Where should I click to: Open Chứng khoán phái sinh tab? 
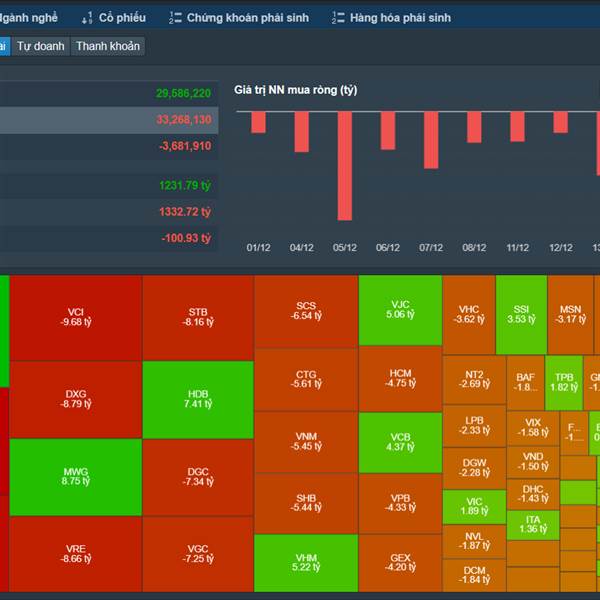[248, 18]
